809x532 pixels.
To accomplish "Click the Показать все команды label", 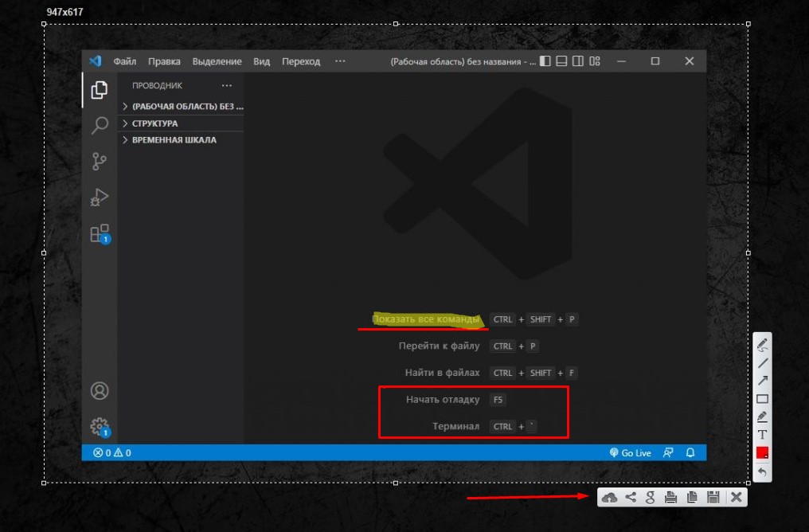I will pos(426,319).
